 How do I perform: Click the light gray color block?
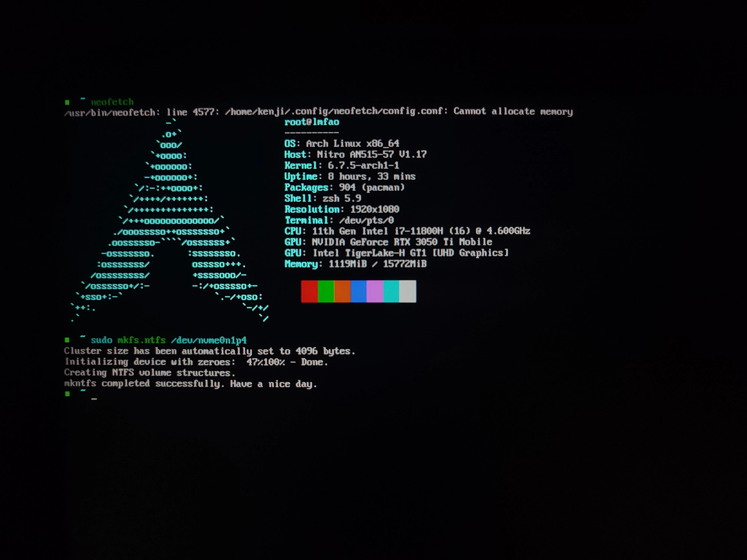[408, 291]
